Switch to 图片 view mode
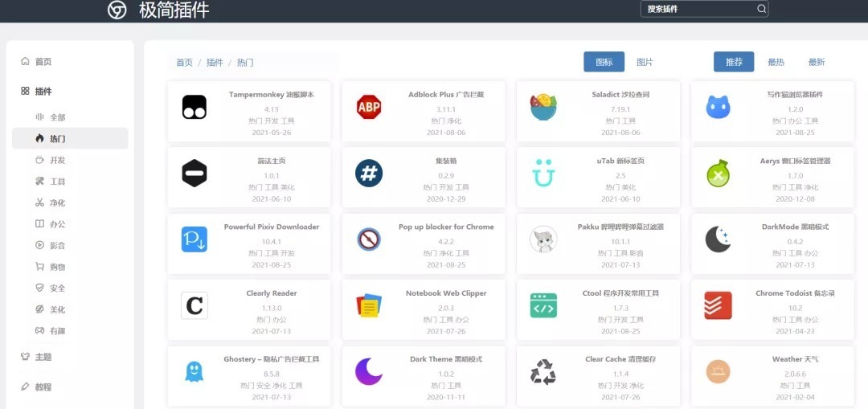Image resolution: width=868 pixels, height=409 pixels. [645, 62]
